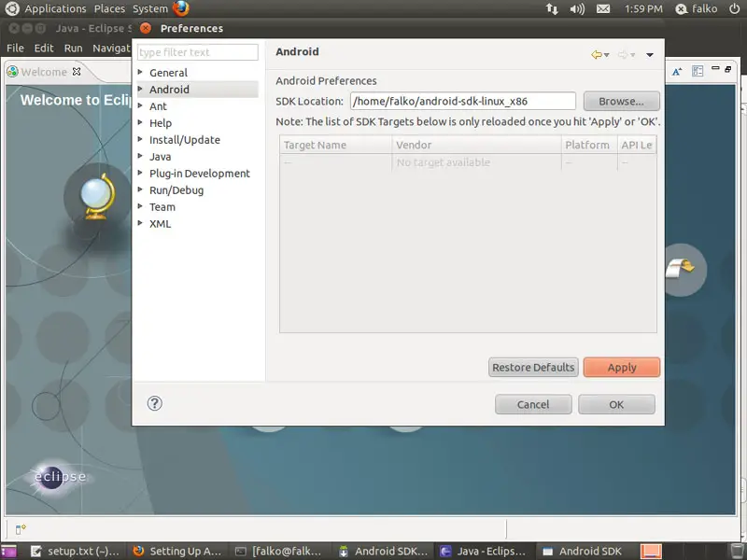Open Eclipse File menu
The width and height of the screenshot is (747, 560).
pyautogui.click(x=15, y=48)
